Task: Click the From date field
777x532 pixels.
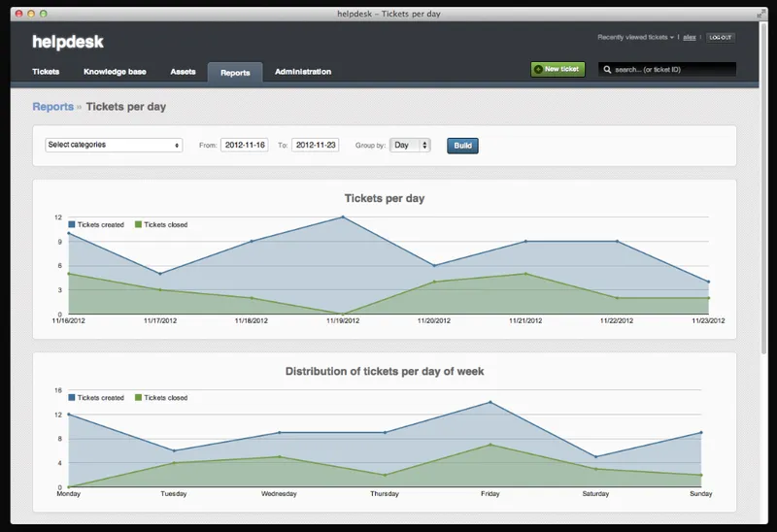Action: (x=245, y=146)
